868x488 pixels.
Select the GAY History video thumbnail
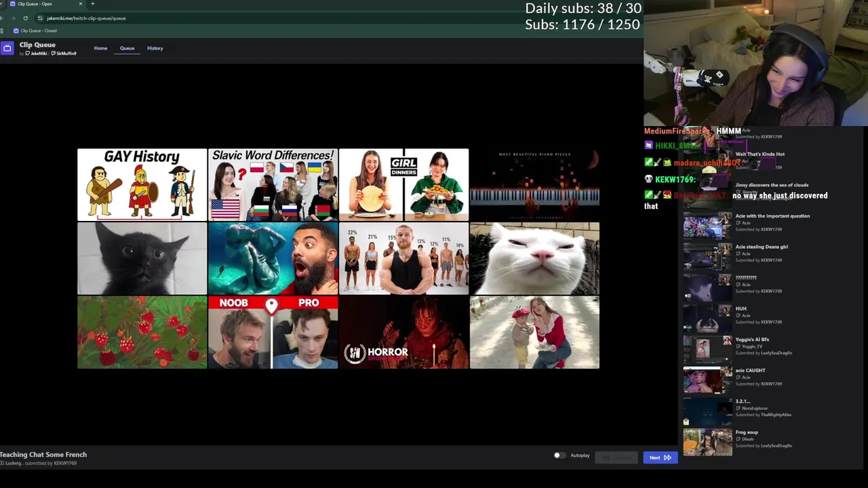[x=142, y=185]
